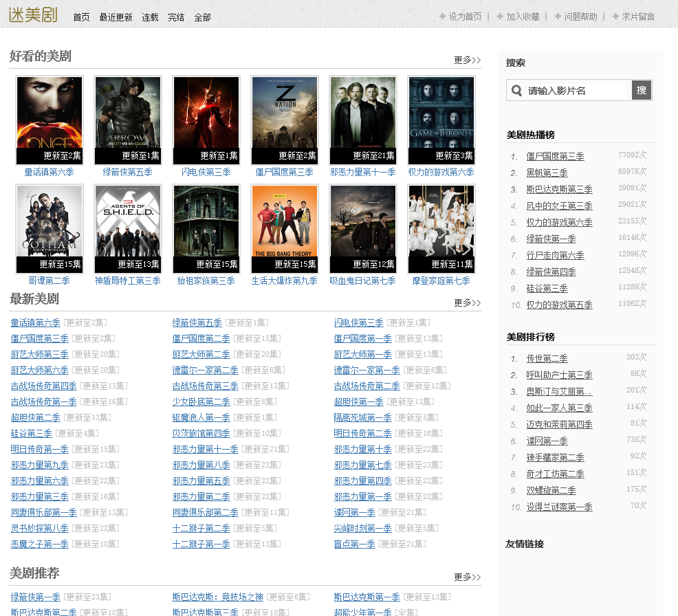The width and height of the screenshot is (678, 616).
Task: Open 恶魔之子第一季 in latest list
Action: coord(40,544)
